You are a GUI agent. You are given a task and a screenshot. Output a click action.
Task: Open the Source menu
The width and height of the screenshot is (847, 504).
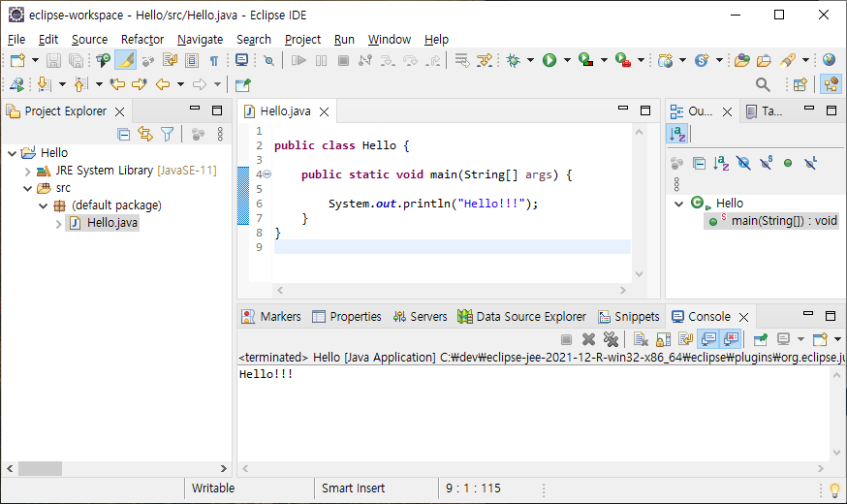[x=90, y=40]
